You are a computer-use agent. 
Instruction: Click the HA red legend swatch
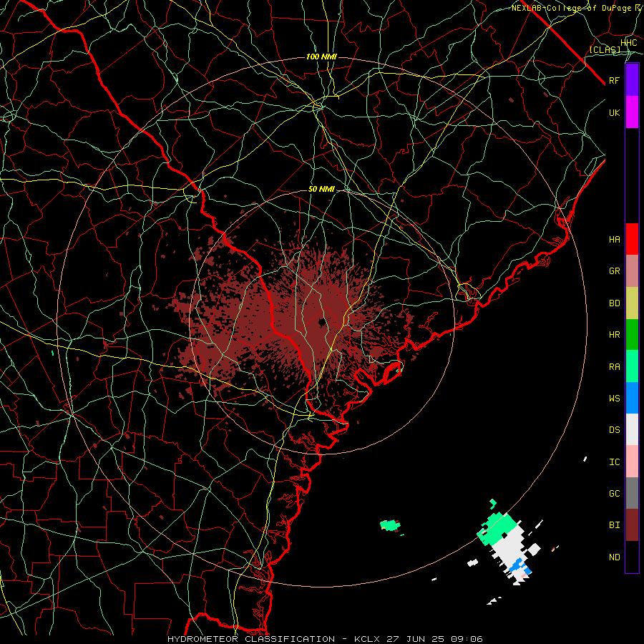point(632,239)
